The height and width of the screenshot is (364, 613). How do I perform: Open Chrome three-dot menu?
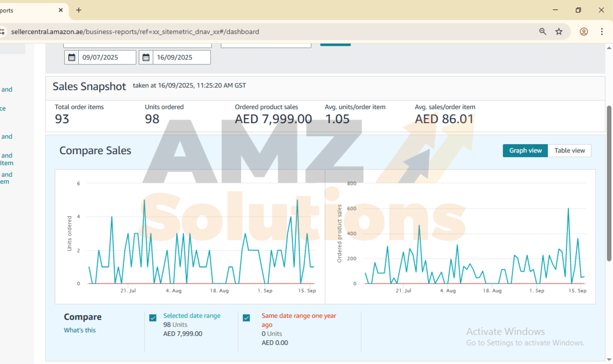[x=602, y=32]
